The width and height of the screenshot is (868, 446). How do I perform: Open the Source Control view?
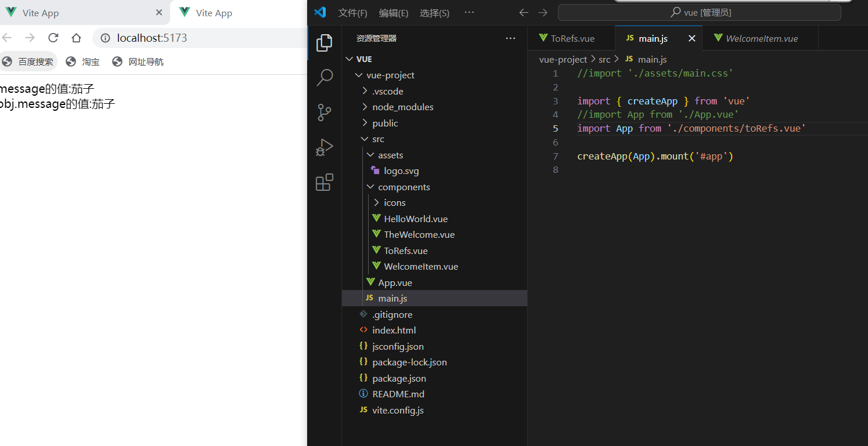click(324, 113)
